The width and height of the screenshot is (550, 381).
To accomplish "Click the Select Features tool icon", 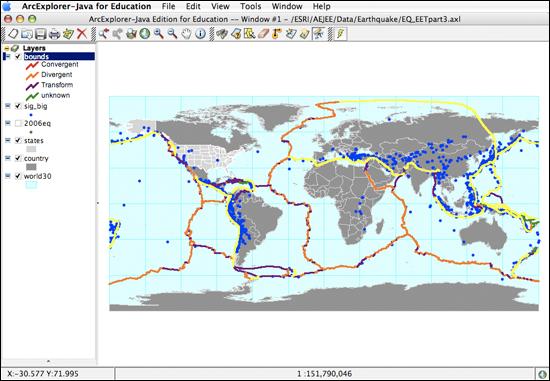I will (249, 34).
